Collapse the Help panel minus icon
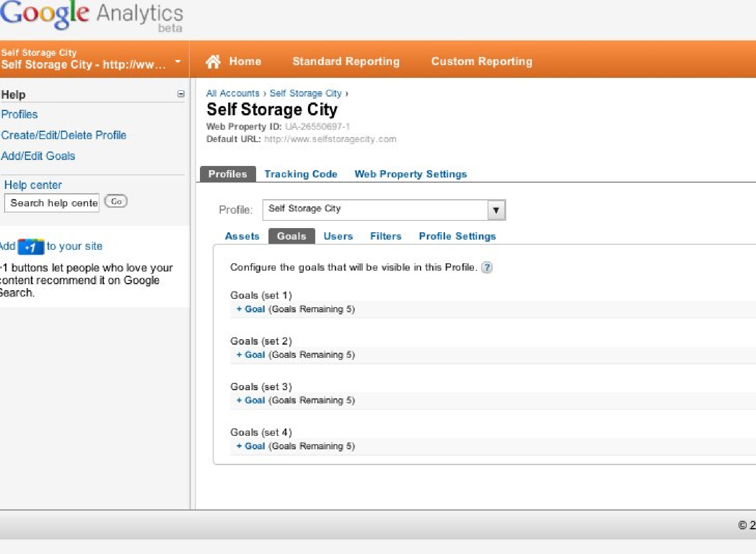756x554 pixels. pyautogui.click(x=181, y=94)
